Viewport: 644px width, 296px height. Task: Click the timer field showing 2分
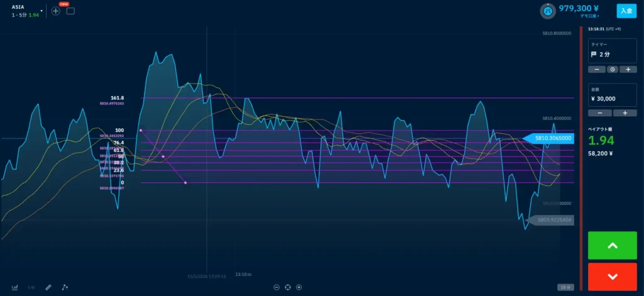(x=613, y=50)
